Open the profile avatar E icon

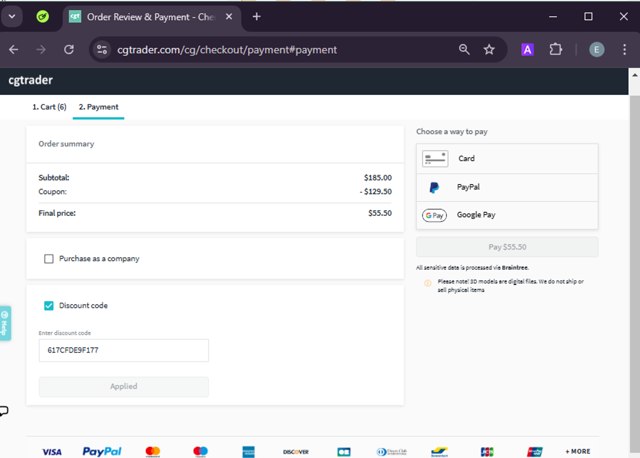click(597, 49)
